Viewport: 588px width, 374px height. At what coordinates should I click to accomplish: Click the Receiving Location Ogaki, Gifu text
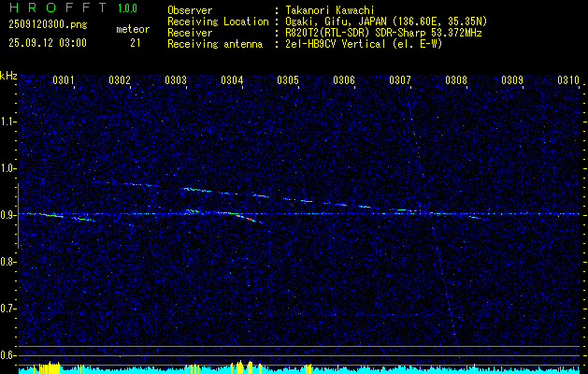click(386, 22)
